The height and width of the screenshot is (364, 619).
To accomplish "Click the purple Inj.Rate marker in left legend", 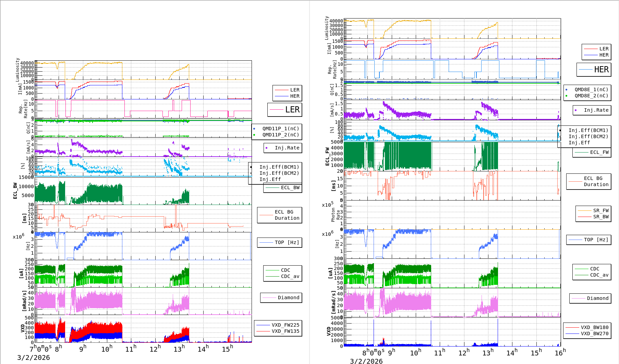I will pyautogui.click(x=267, y=148).
